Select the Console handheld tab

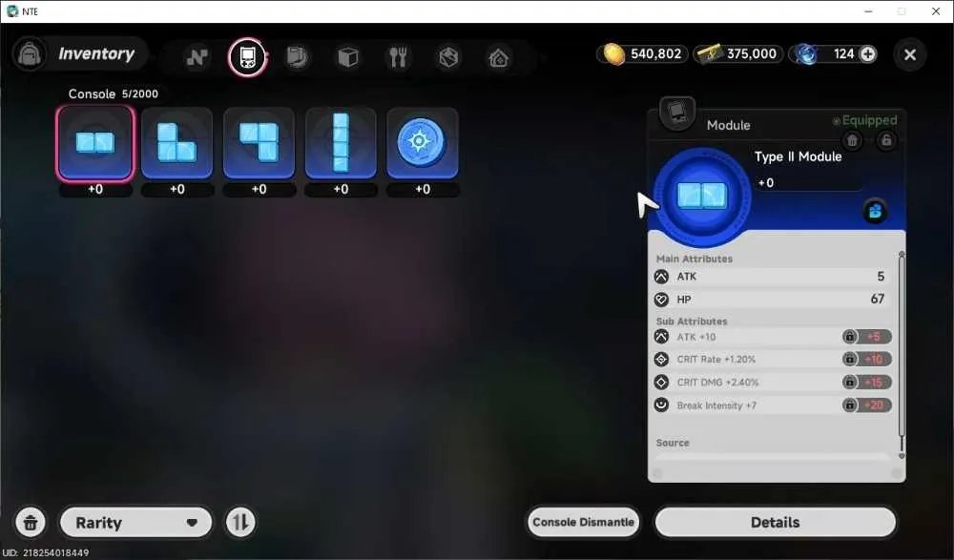pyautogui.click(x=247, y=57)
